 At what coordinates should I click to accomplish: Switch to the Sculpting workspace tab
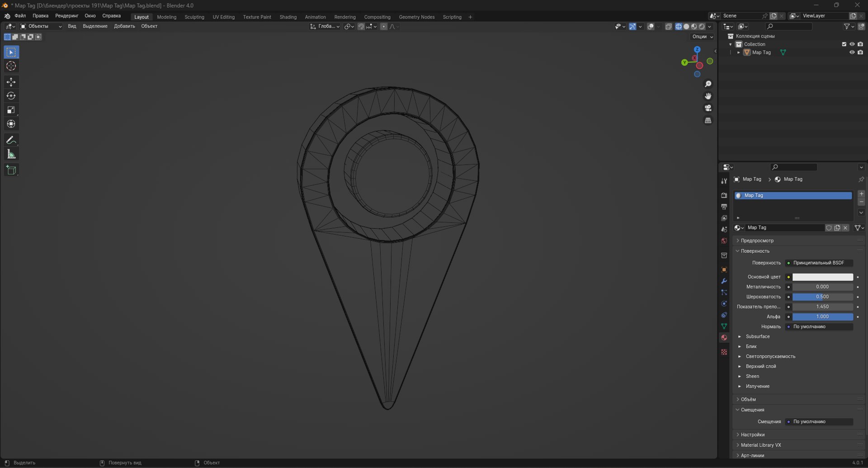pyautogui.click(x=194, y=17)
